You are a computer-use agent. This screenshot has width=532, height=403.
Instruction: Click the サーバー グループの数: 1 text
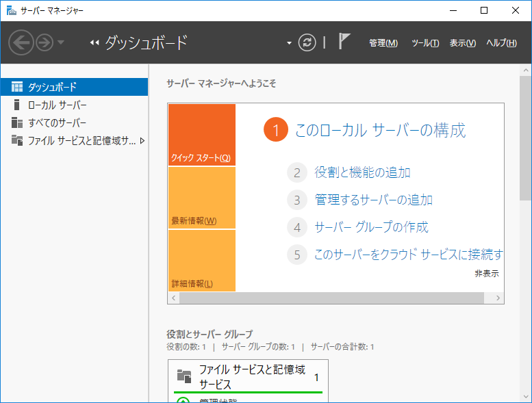258,347
